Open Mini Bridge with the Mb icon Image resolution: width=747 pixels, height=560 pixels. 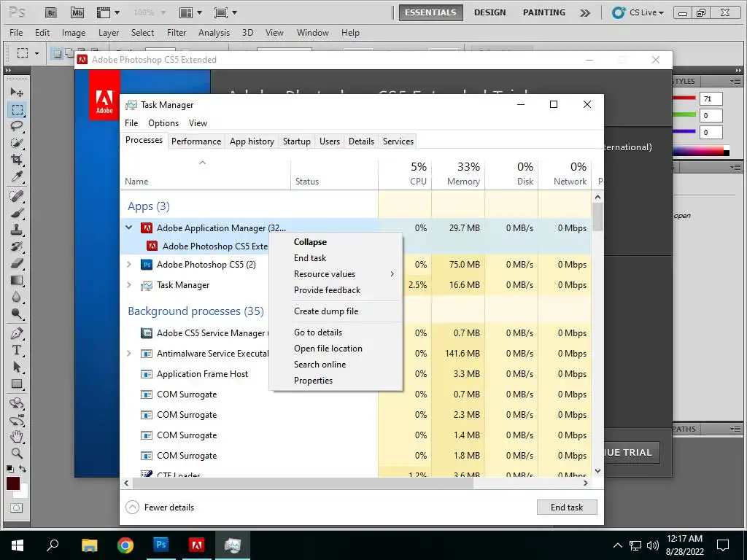(x=77, y=13)
